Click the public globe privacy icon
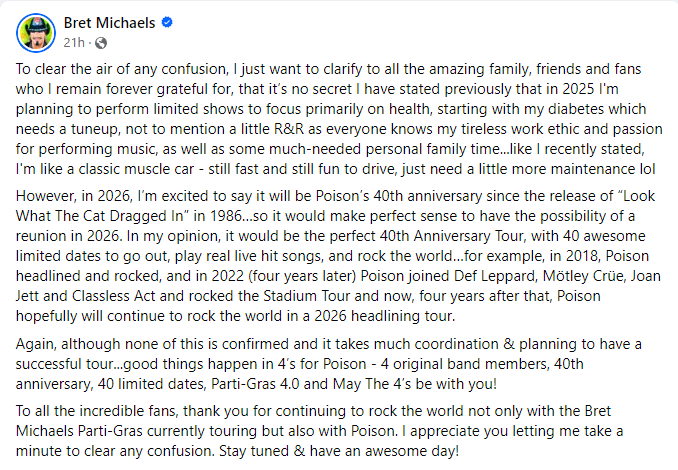The width and height of the screenshot is (678, 470). 100,44
